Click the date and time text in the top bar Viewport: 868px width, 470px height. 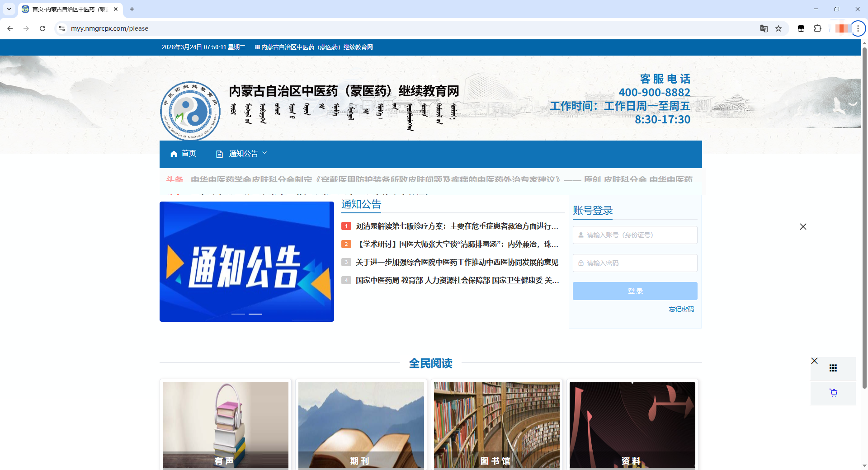[203, 47]
